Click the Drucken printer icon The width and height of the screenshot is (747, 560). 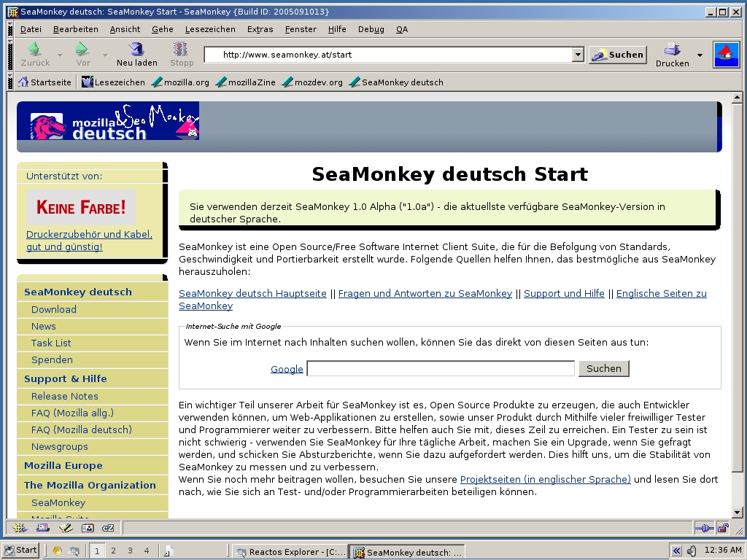672,49
